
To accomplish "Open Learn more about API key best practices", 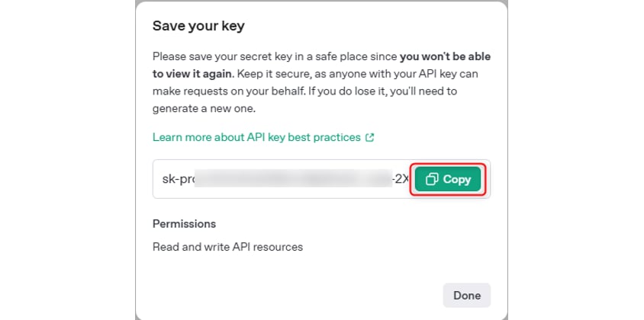I will click(x=256, y=137).
